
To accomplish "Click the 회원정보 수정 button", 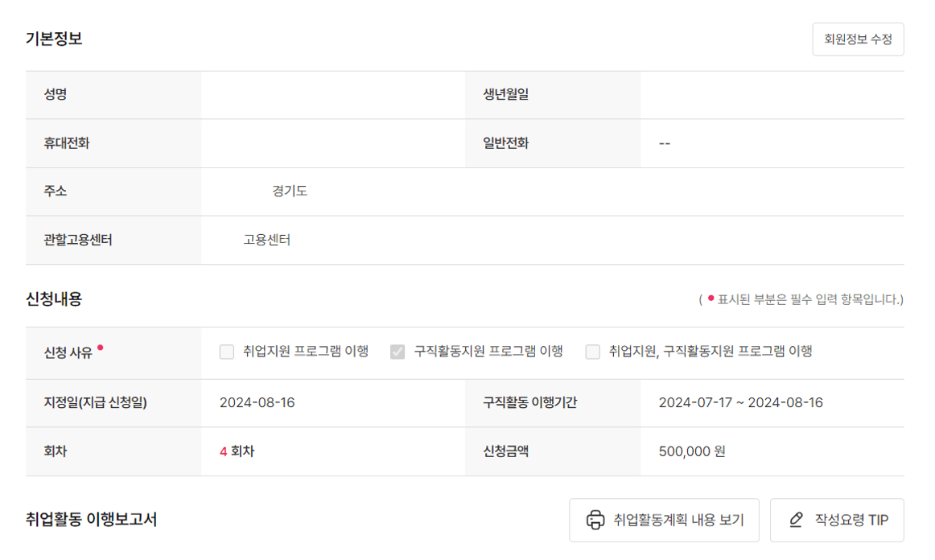I will (858, 39).
